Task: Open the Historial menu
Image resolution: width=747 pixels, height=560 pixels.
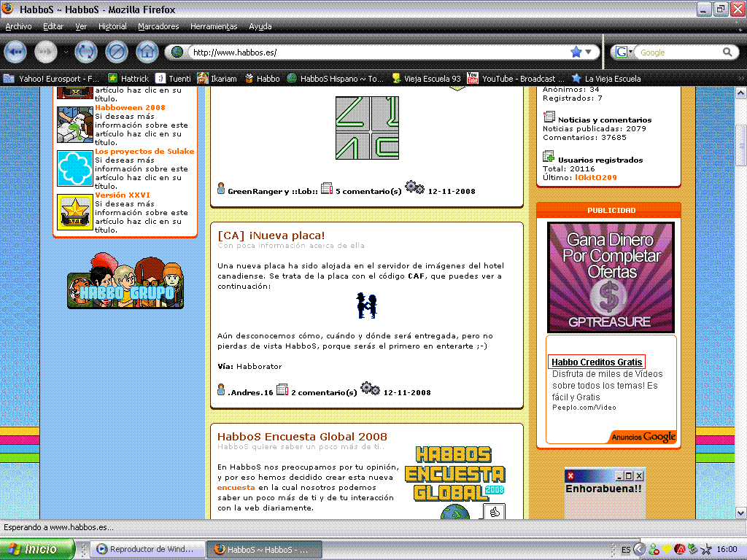Action: tap(112, 26)
